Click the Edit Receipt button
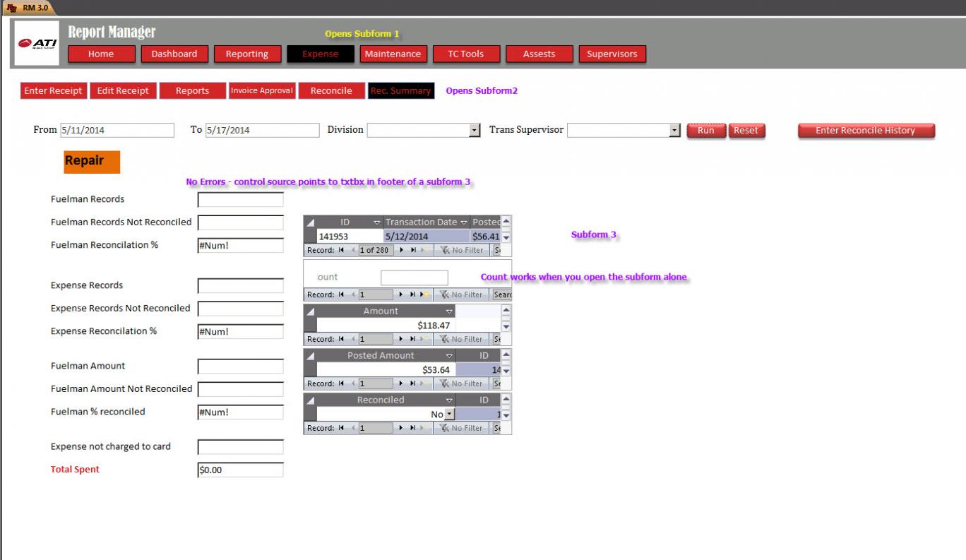966x560 pixels. click(x=123, y=91)
